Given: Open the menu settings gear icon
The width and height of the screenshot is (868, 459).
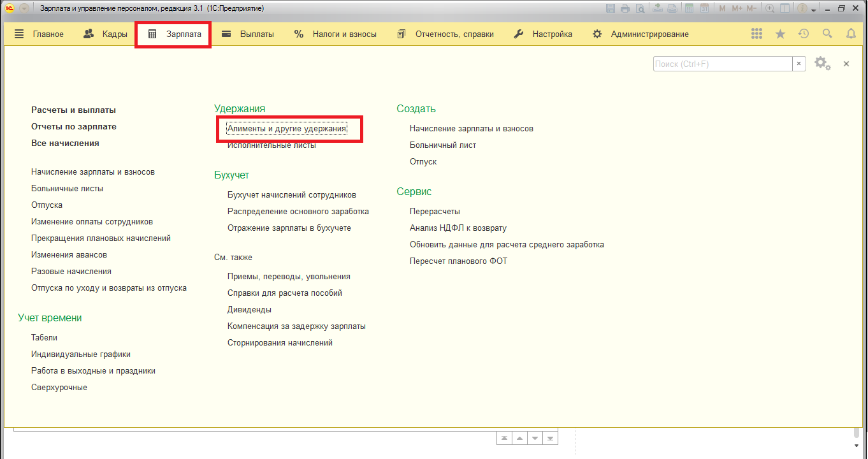Looking at the screenshot, I should coord(822,64).
